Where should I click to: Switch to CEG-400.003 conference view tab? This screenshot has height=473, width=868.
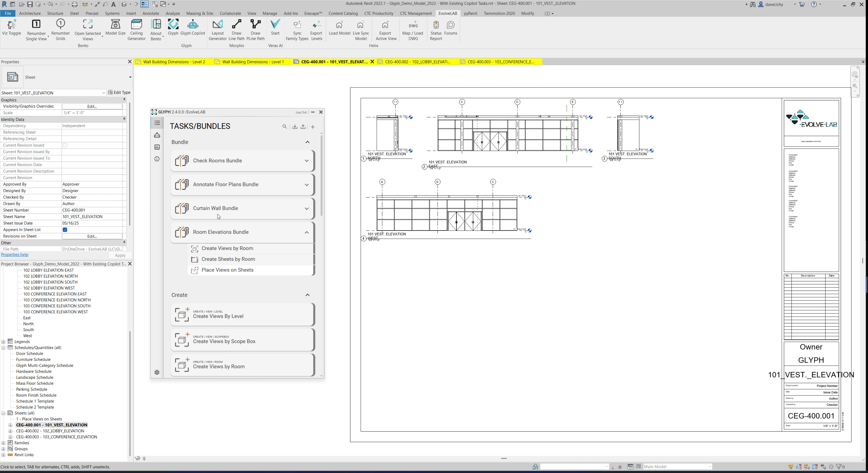point(501,62)
